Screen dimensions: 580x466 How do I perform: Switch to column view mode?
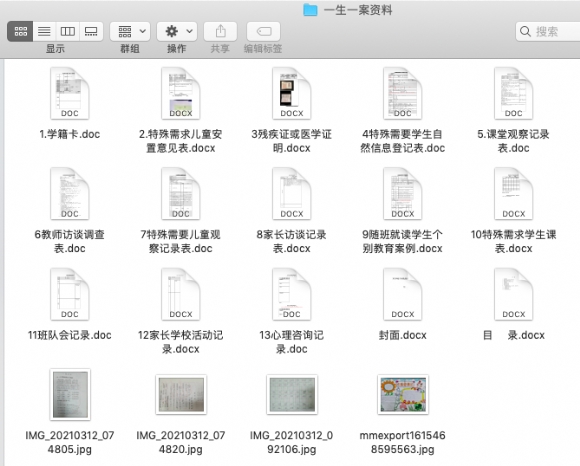point(67,31)
